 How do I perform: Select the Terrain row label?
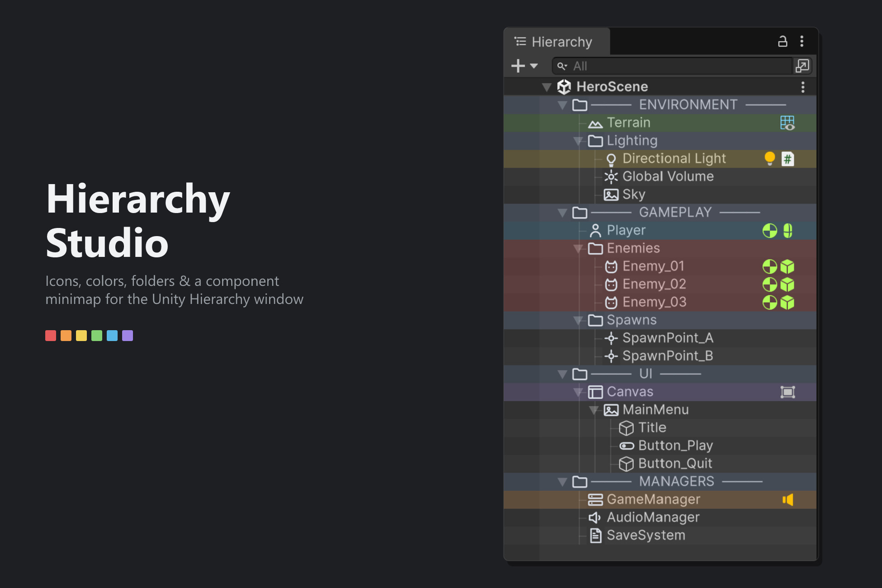click(x=629, y=123)
